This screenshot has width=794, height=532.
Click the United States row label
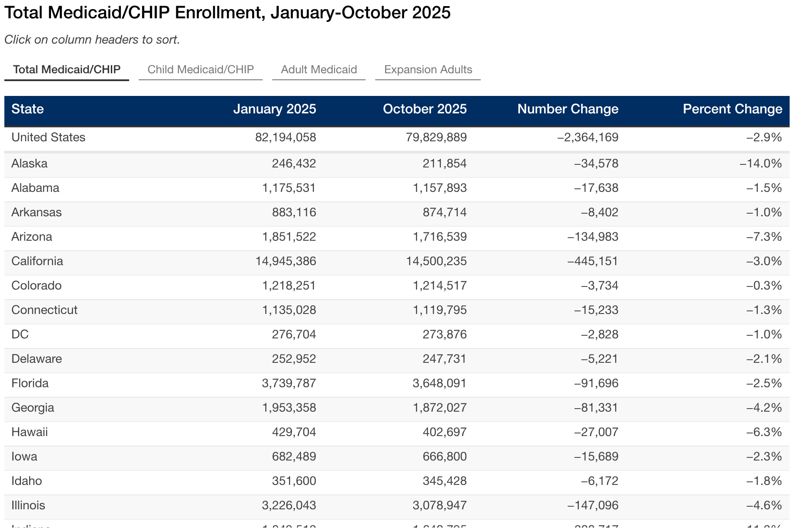click(x=48, y=137)
